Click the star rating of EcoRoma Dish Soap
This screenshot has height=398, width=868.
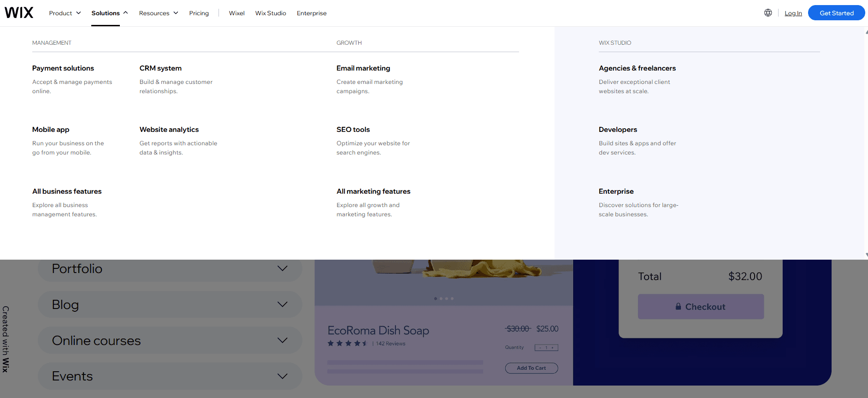pyautogui.click(x=347, y=343)
